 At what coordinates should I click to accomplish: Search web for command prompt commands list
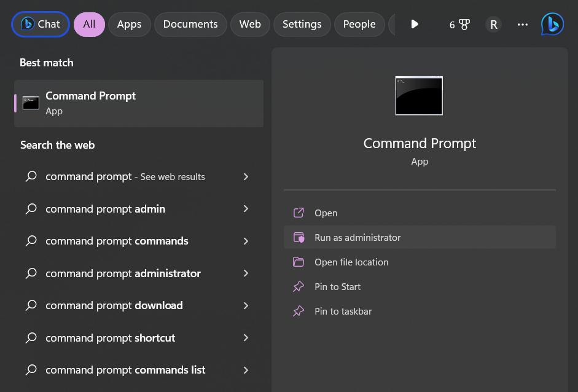coord(139,370)
